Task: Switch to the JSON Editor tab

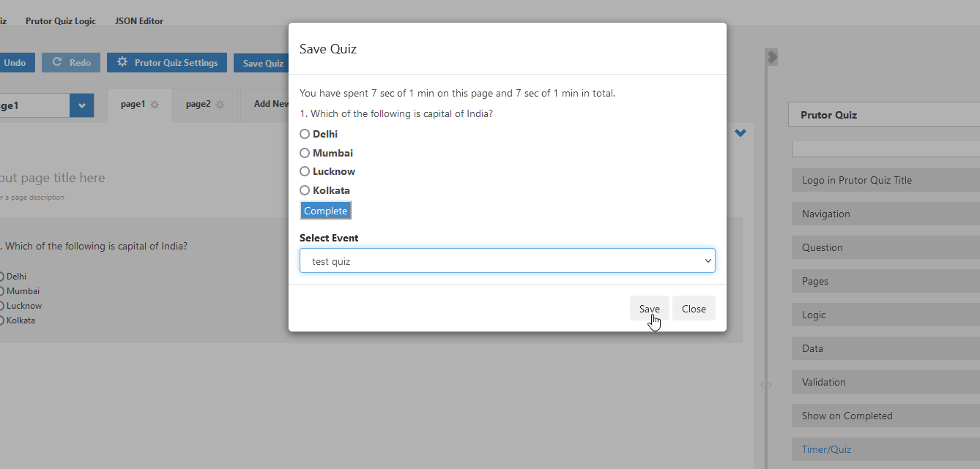Action: click(x=139, y=21)
